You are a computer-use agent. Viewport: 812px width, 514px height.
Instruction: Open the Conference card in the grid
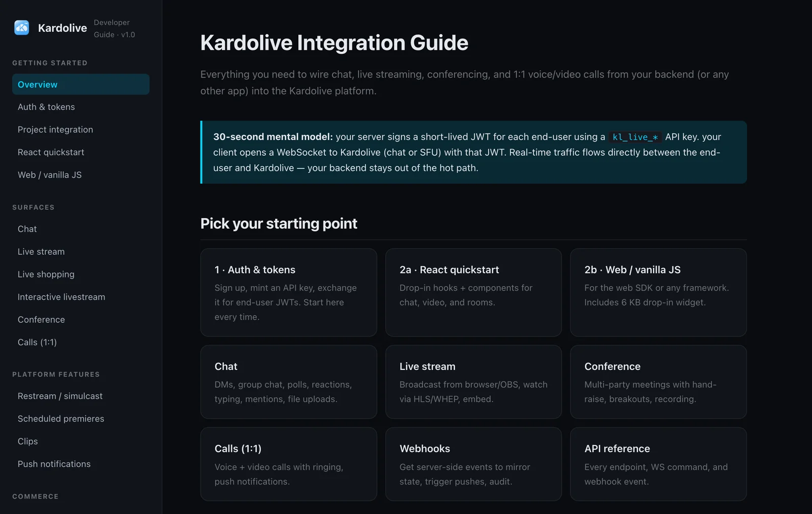pos(658,382)
